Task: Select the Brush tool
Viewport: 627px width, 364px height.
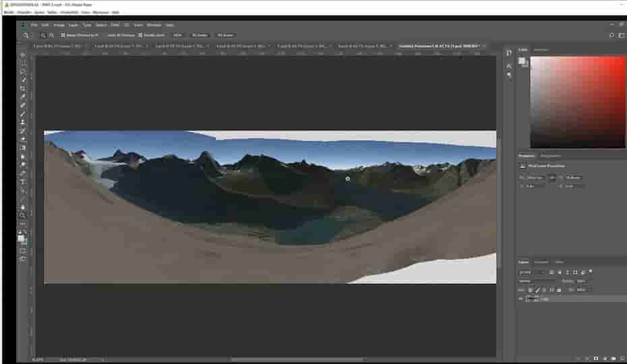Action: tap(23, 114)
